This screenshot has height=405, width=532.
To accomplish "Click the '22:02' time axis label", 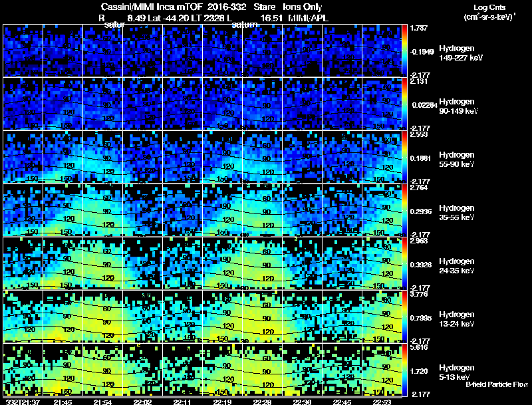I will [142, 402].
